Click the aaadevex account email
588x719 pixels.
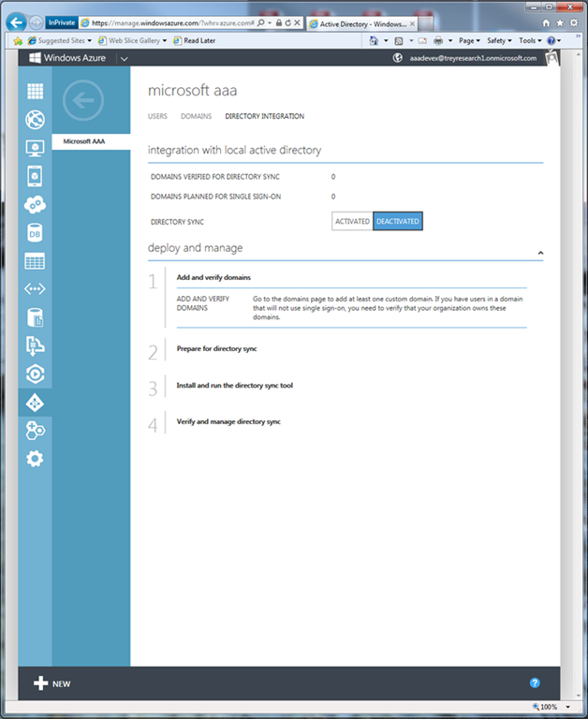(473, 58)
